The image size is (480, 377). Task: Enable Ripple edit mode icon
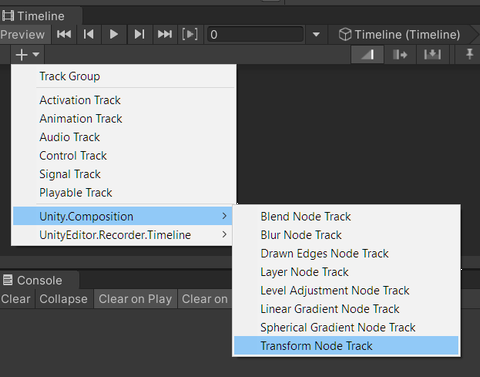[400, 54]
